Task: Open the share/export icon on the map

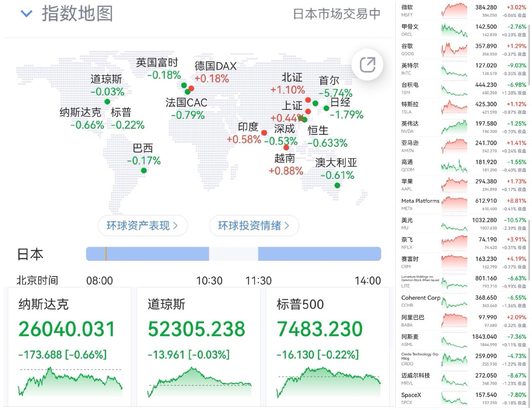Action: (367, 65)
